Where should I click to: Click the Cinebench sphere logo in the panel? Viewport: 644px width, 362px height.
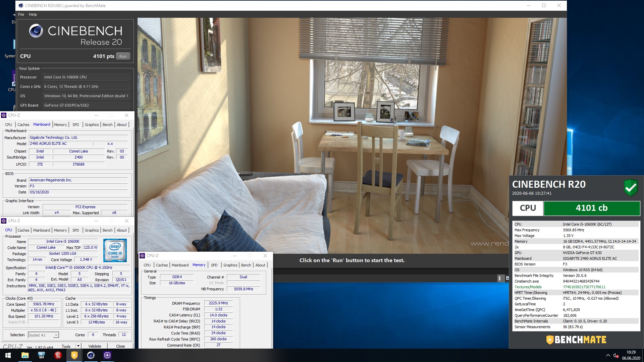[x=36, y=31]
